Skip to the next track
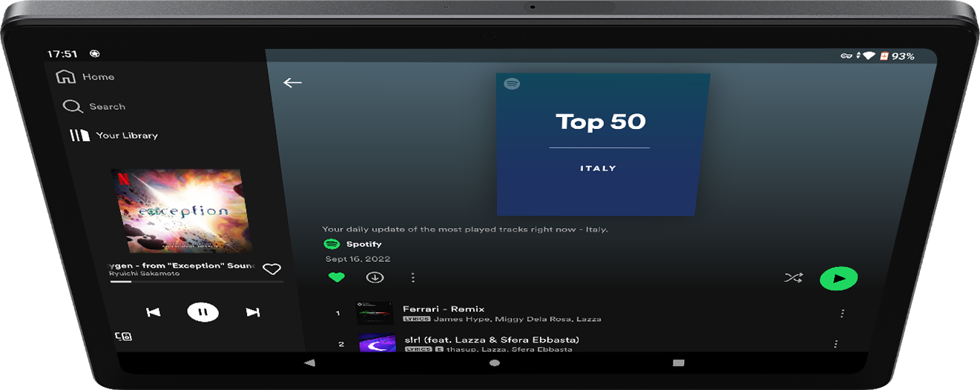The height and width of the screenshot is (390, 980). 252,312
